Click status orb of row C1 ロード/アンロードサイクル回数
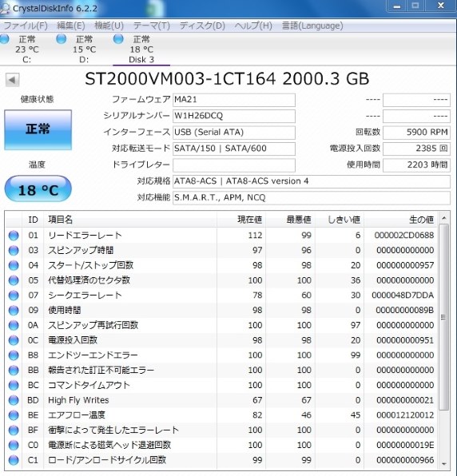Viewport: 457px width, 476px height. [14, 460]
